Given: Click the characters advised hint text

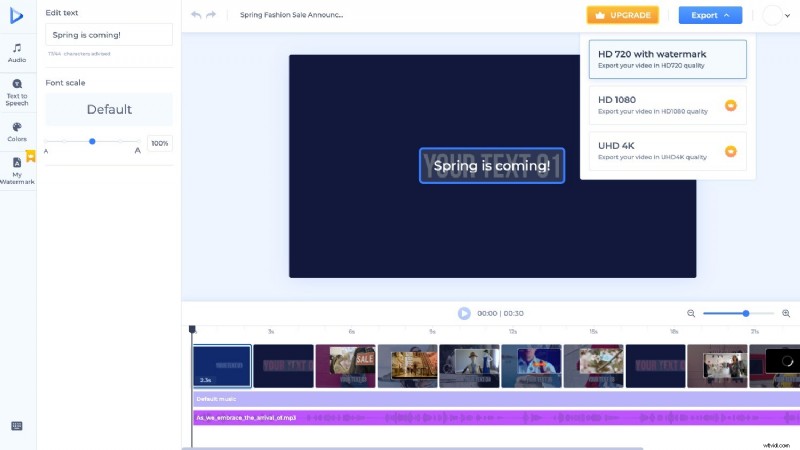Looking at the screenshot, I should (79, 54).
